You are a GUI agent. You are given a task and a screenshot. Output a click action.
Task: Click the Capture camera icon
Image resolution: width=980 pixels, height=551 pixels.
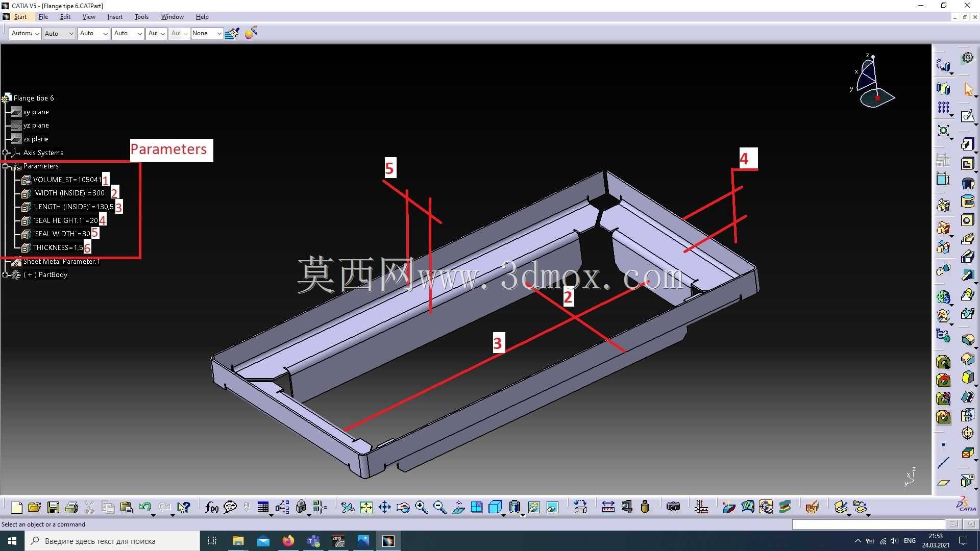[673, 507]
